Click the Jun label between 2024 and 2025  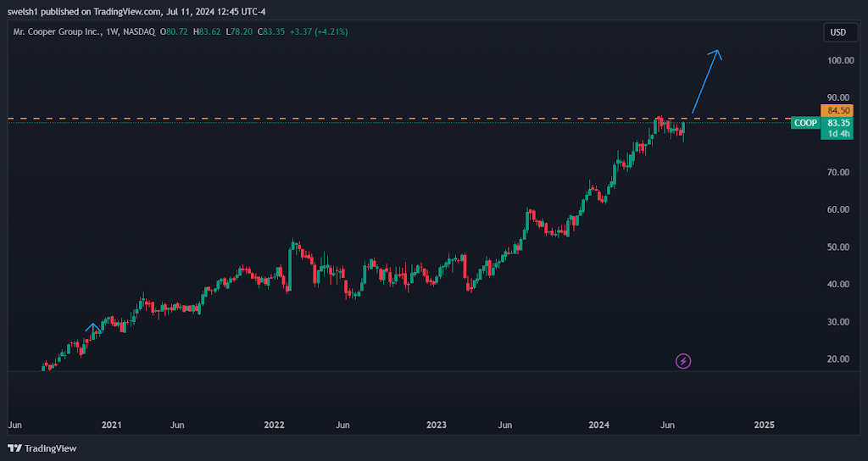click(668, 425)
